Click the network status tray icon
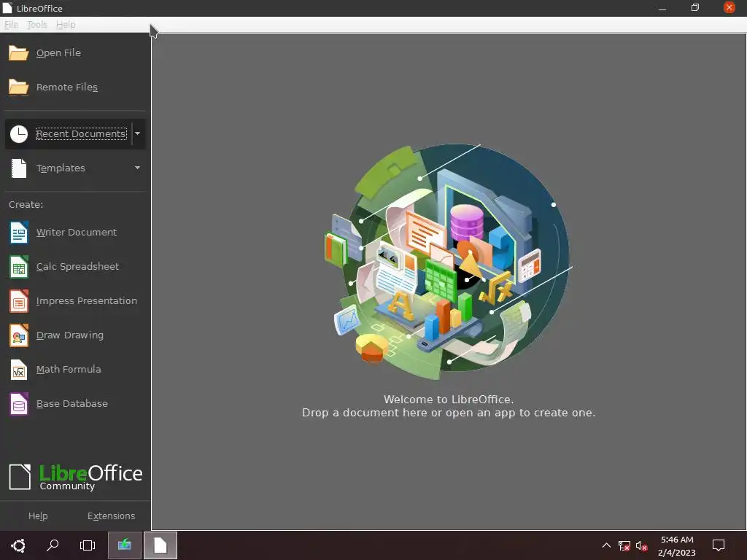 tap(624, 545)
